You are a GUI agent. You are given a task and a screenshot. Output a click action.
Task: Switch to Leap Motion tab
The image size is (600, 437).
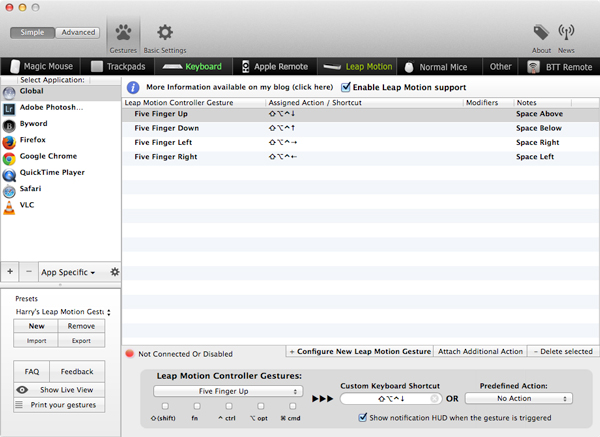coord(357,66)
